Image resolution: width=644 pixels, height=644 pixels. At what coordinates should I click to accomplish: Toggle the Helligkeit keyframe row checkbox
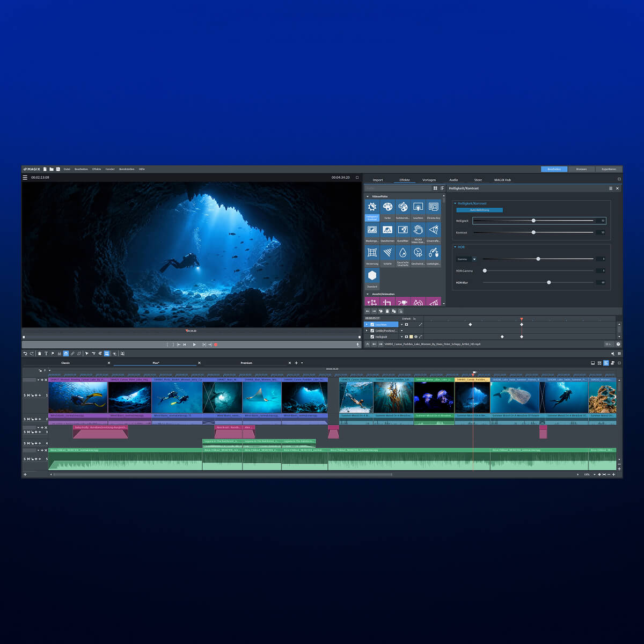click(x=372, y=337)
